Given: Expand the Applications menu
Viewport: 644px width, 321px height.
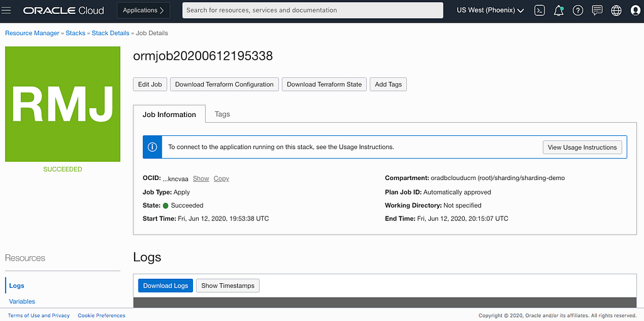Looking at the screenshot, I should (143, 10).
